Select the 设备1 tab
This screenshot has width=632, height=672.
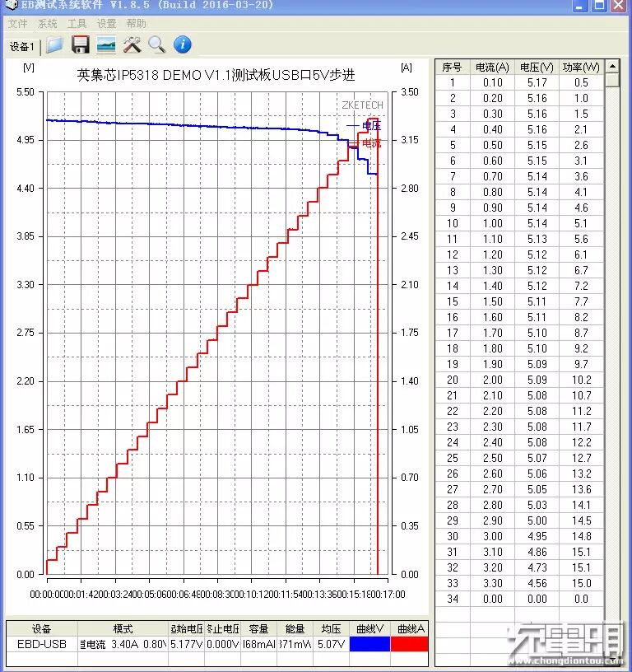(22, 46)
